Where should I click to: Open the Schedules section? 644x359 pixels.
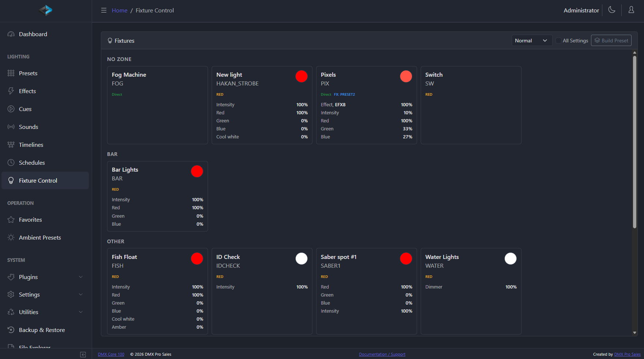[11, 163]
